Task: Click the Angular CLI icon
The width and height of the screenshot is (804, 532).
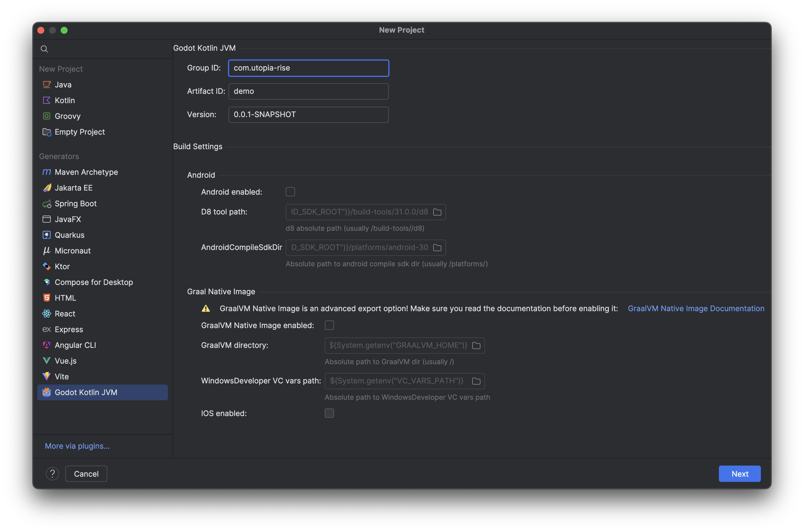Action: tap(46, 345)
